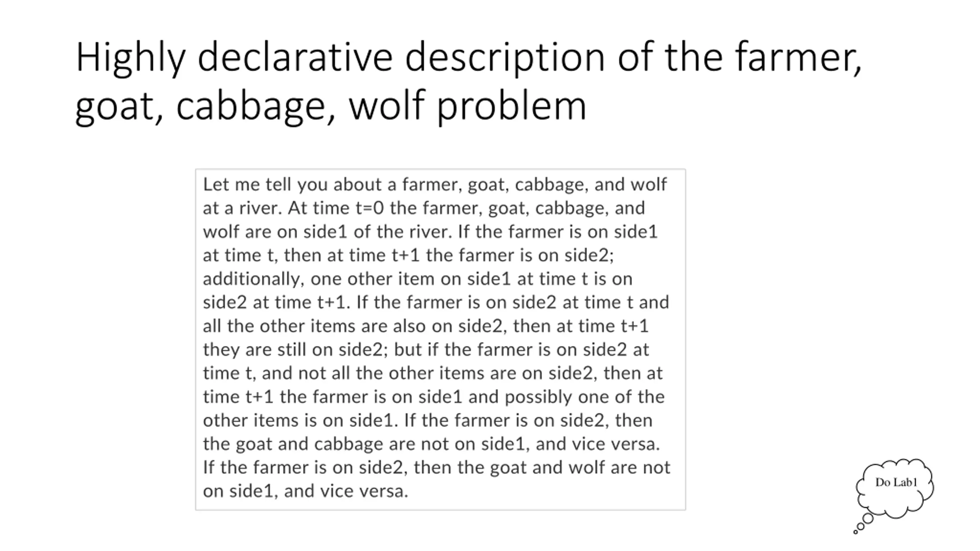Image resolution: width=980 pixels, height=551 pixels.
Task: Click the line beginning 'Let me tell you'
Action: pos(435,184)
